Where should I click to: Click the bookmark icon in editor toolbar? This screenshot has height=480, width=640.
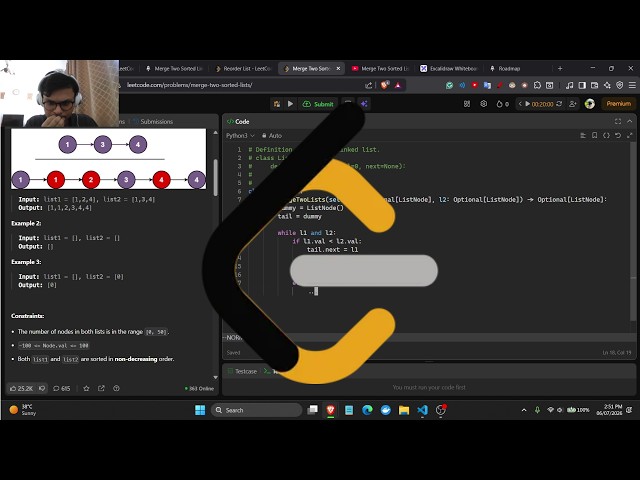click(x=595, y=136)
